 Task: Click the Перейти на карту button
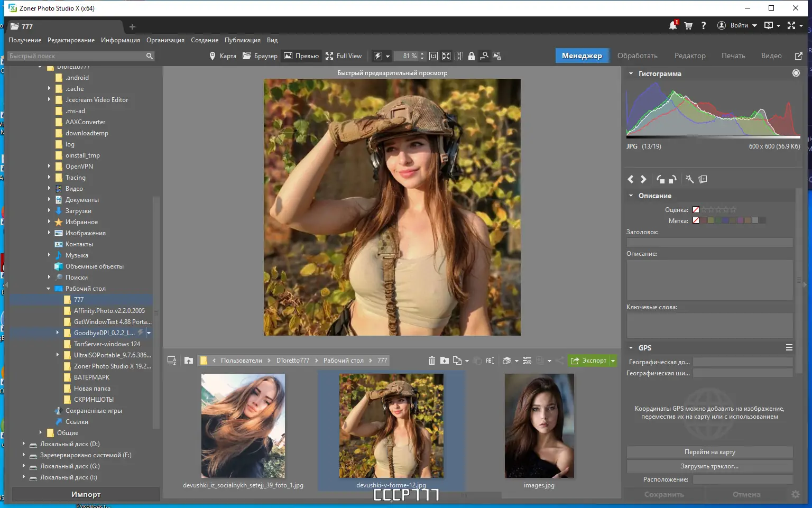click(709, 452)
